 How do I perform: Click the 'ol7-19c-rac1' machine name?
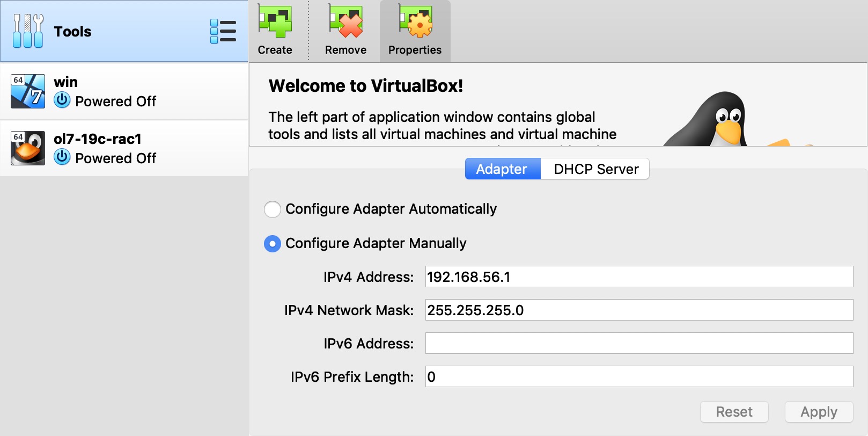click(x=98, y=139)
